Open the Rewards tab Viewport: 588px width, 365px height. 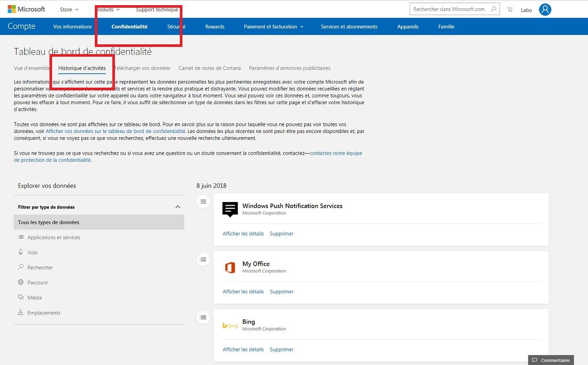click(215, 27)
